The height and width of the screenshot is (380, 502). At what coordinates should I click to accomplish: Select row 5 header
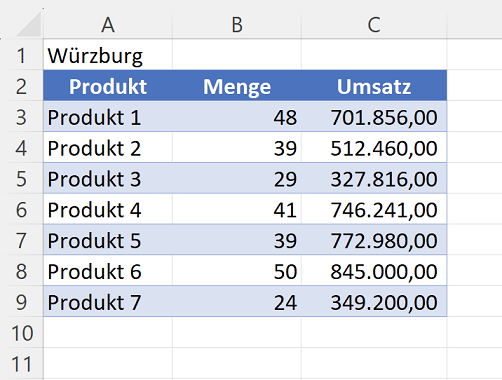(21, 178)
